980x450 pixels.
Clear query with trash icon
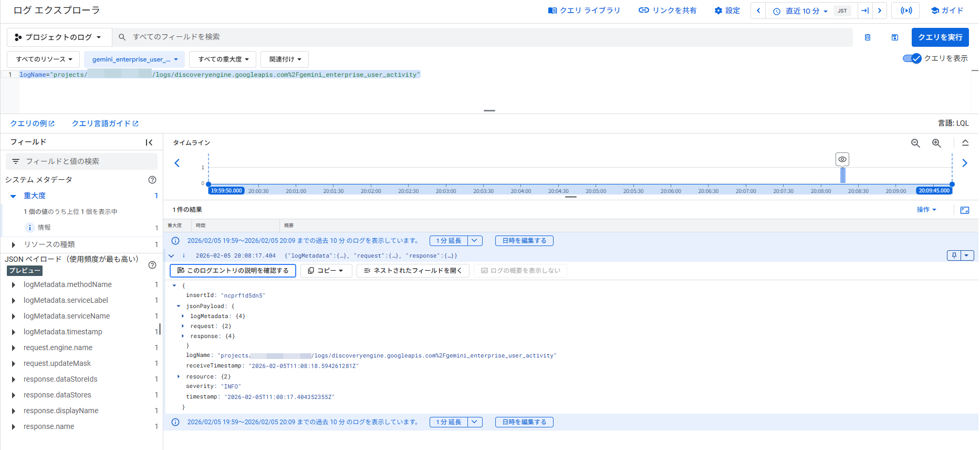pyautogui.click(x=868, y=37)
